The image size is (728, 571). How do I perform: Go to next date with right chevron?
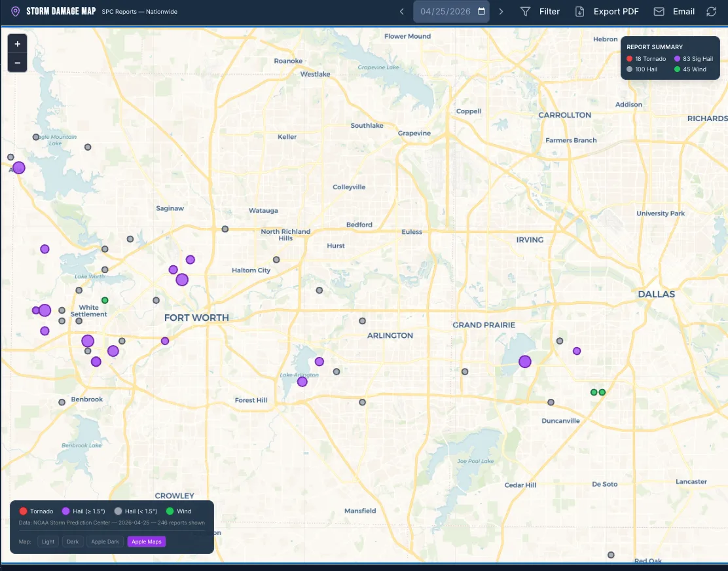coord(501,12)
